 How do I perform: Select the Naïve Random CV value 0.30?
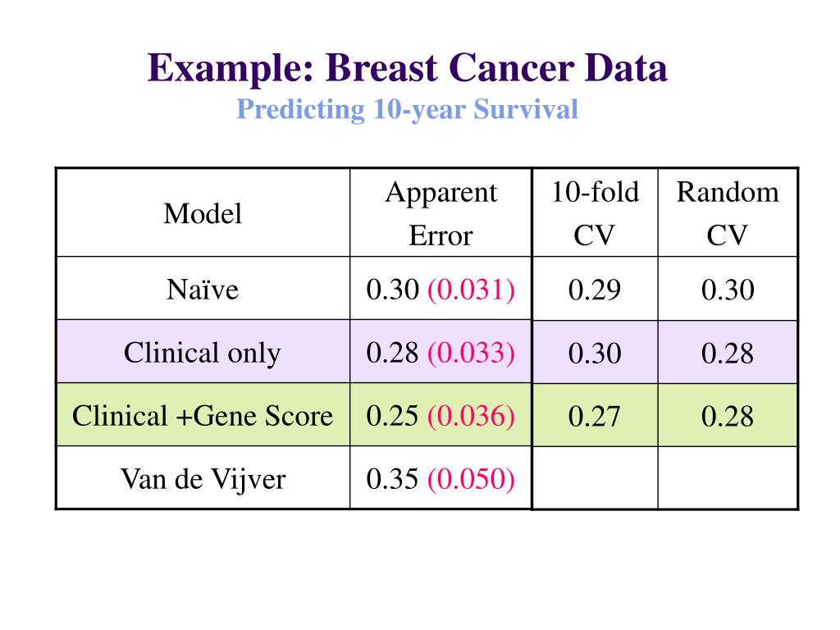tap(728, 289)
